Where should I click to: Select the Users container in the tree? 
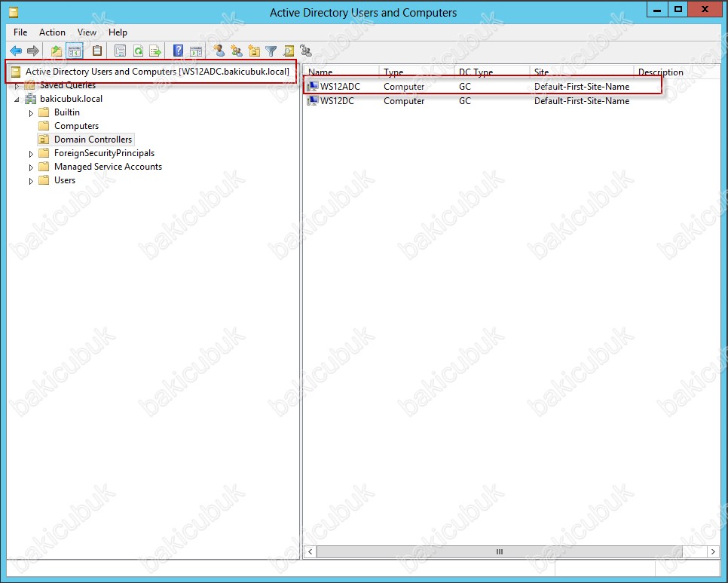point(65,180)
